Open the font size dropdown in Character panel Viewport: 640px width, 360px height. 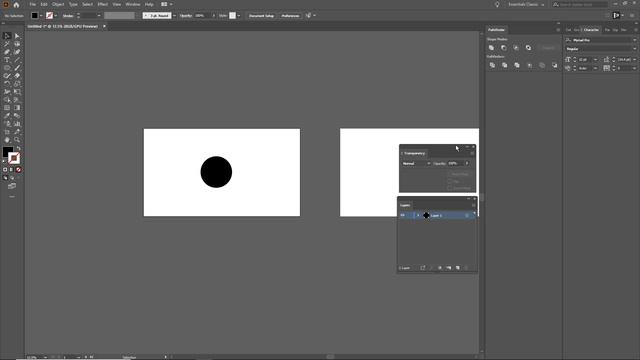click(596, 60)
